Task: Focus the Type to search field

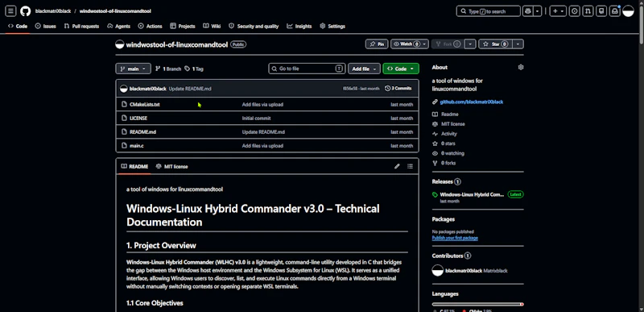Action: coord(489,11)
